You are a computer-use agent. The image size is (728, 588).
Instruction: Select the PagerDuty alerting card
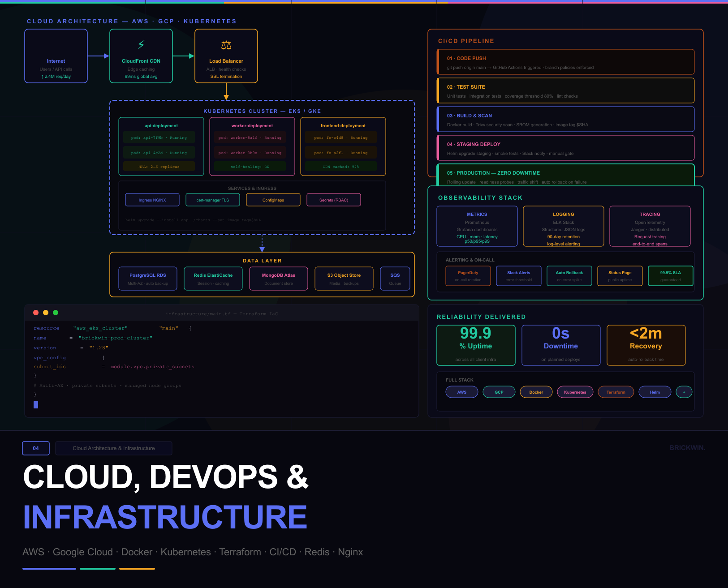[468, 276]
